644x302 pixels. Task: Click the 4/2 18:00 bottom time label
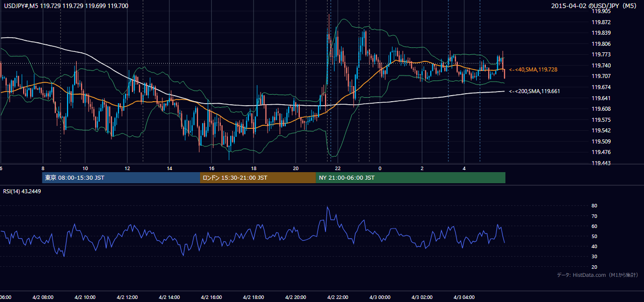[253, 297]
